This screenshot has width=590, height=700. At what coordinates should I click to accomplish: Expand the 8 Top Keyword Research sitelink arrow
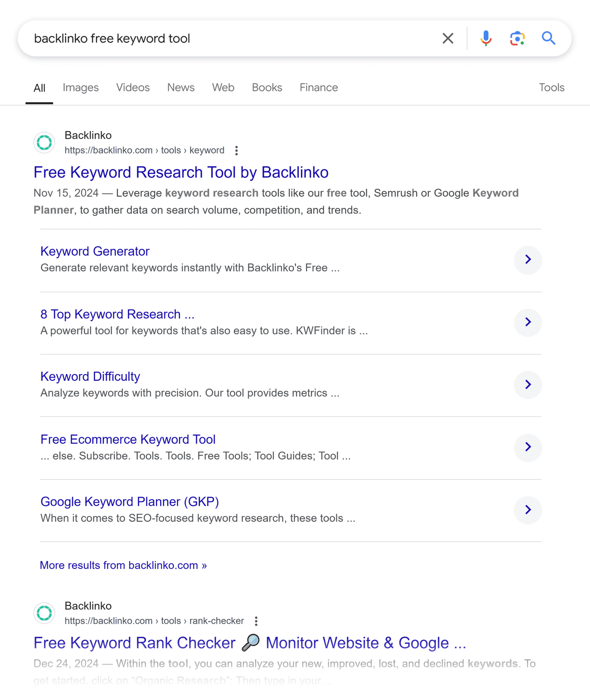[x=528, y=322]
